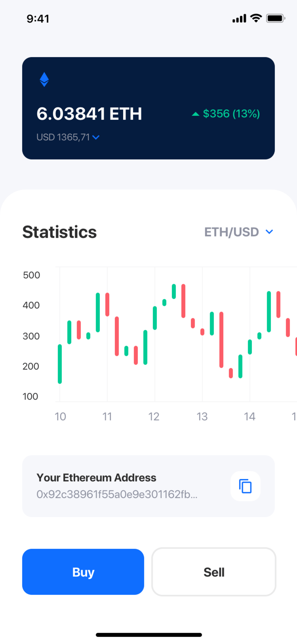Tap the Statistics section heading
The image size is (297, 644).
(59, 232)
